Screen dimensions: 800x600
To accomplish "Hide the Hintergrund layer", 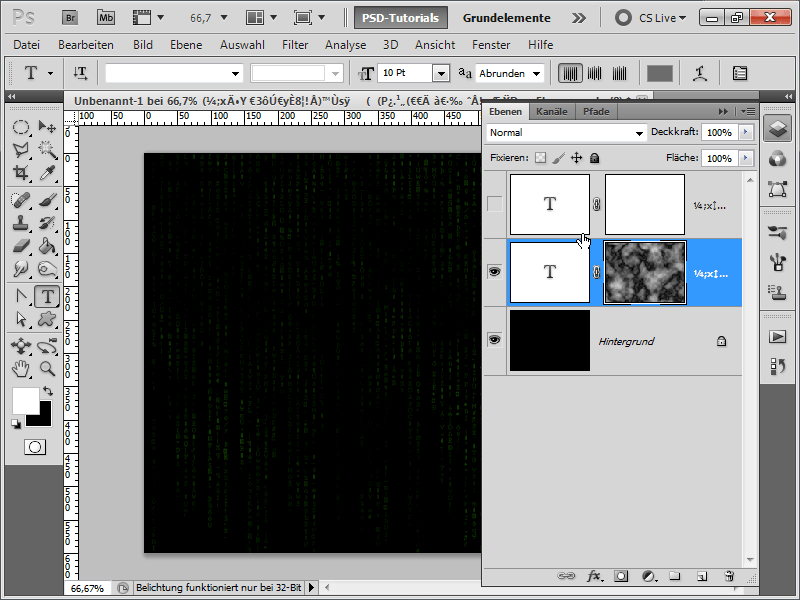I will pos(494,340).
